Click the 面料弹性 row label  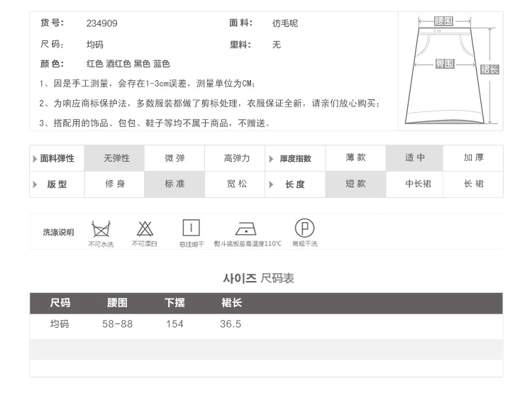click(x=57, y=158)
